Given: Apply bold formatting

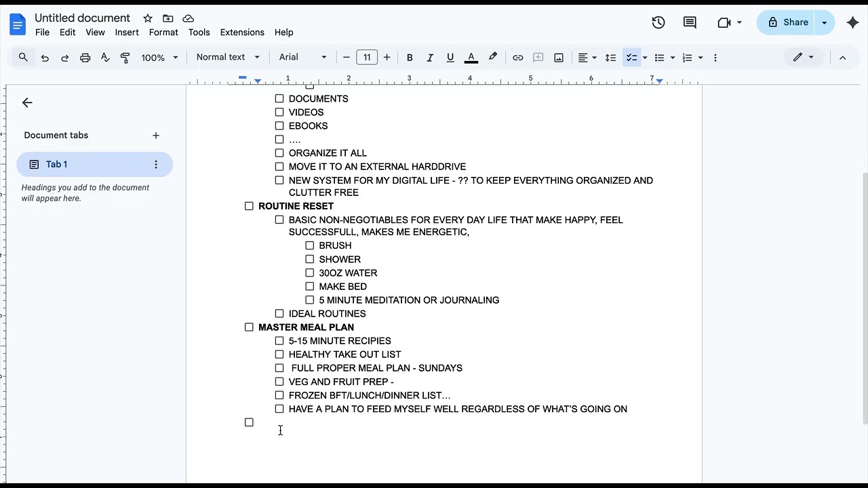Looking at the screenshot, I should click(410, 58).
